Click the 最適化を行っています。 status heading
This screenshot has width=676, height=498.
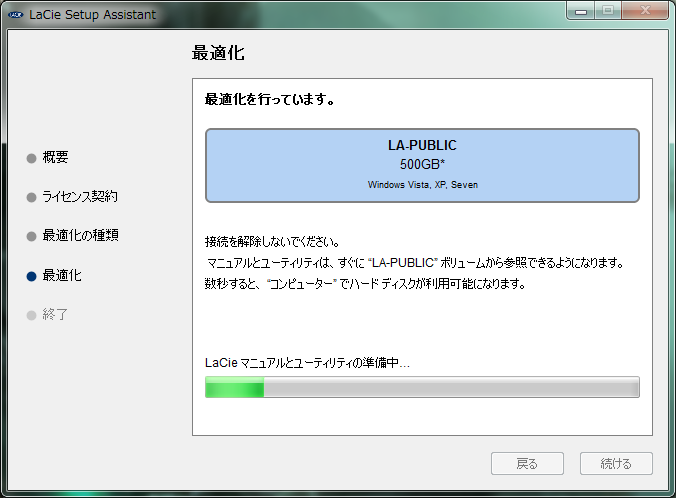click(x=269, y=99)
